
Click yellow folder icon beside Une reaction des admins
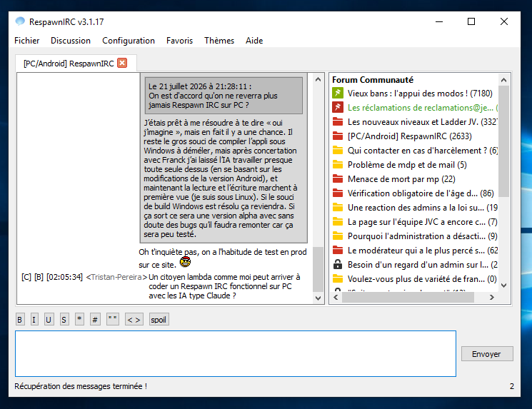[338, 207]
